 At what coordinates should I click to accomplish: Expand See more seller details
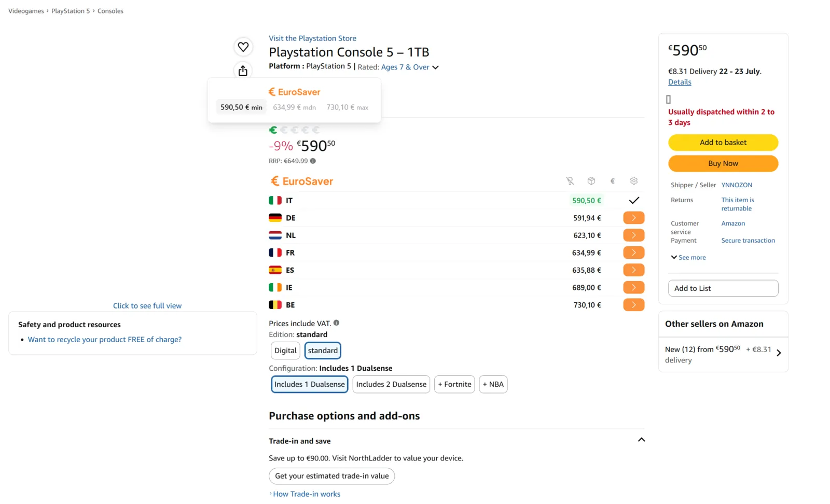click(688, 257)
